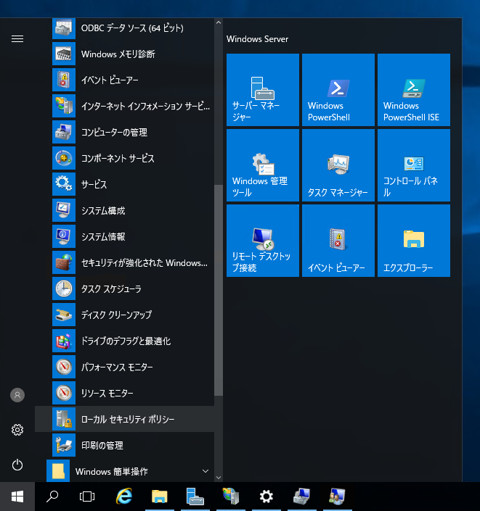
Task: Open Server Manager from taskbar
Action: (x=195, y=497)
